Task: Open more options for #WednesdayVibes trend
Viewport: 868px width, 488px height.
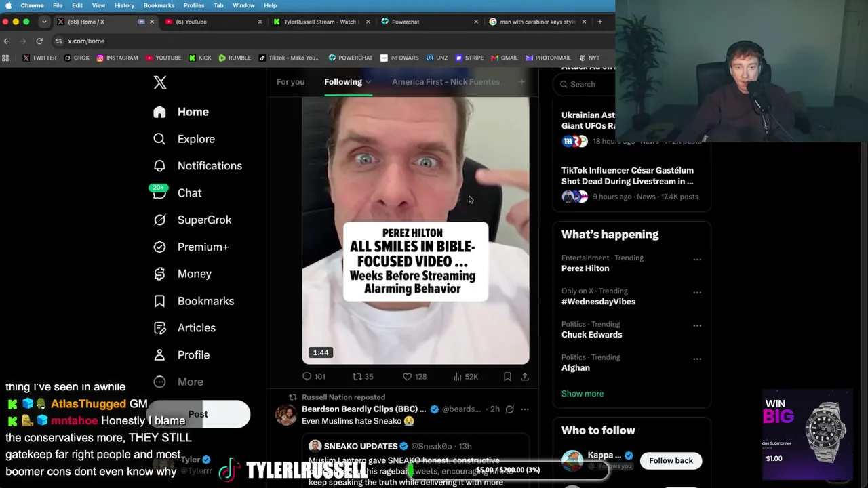Action: pos(697,293)
